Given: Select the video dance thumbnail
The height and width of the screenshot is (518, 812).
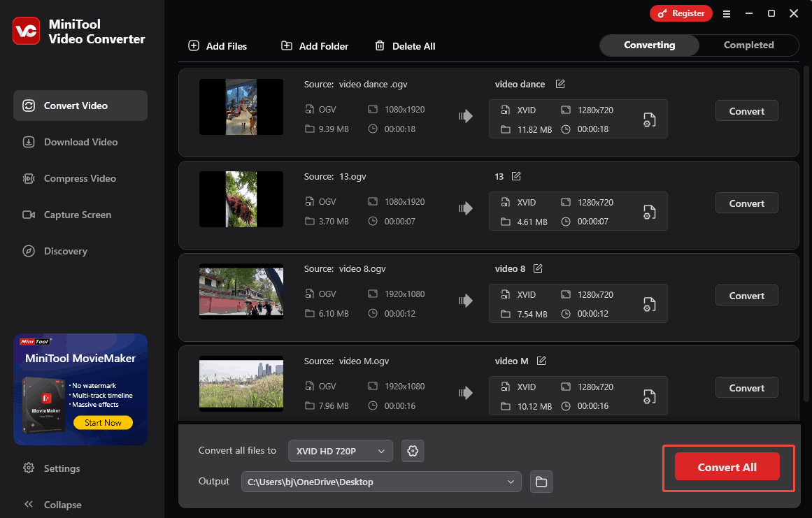Looking at the screenshot, I should tap(241, 107).
